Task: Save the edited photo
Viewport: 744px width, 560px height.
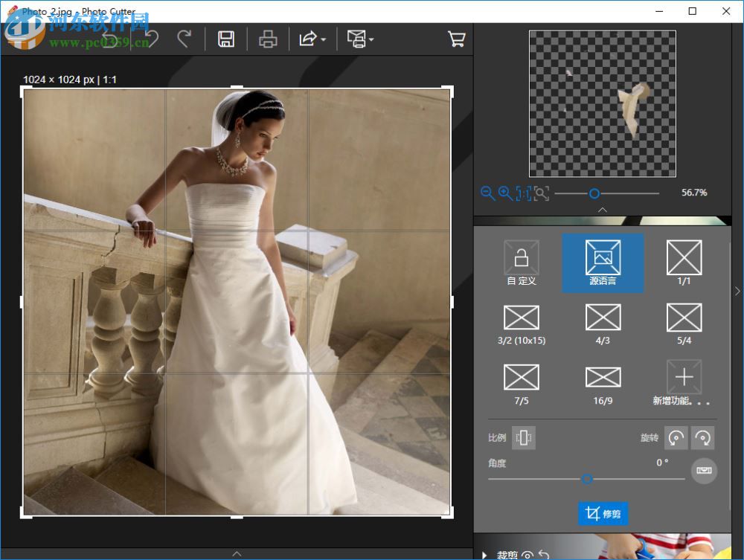Action: (226, 39)
